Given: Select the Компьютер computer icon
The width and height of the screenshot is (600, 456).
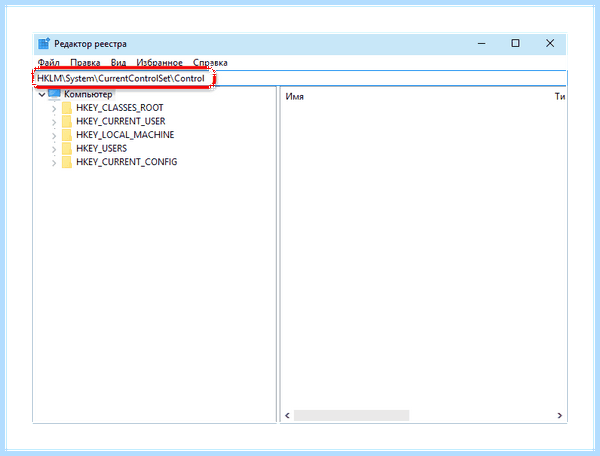Looking at the screenshot, I should point(54,94).
